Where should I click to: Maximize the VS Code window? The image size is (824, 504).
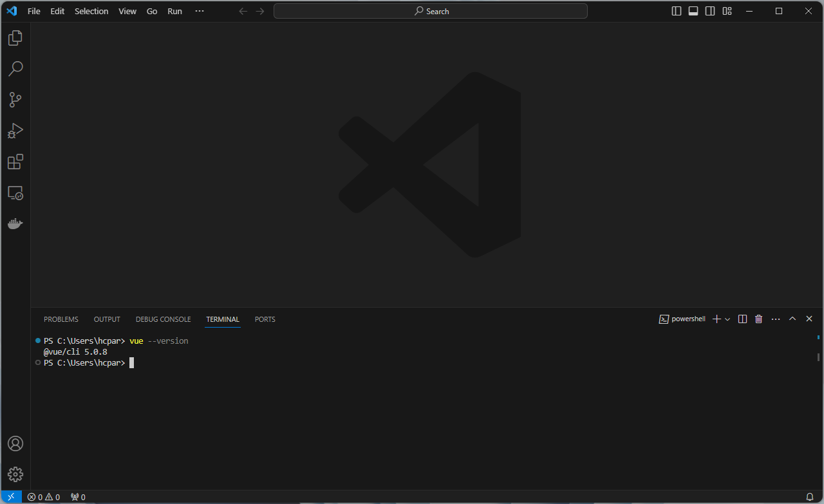point(779,11)
